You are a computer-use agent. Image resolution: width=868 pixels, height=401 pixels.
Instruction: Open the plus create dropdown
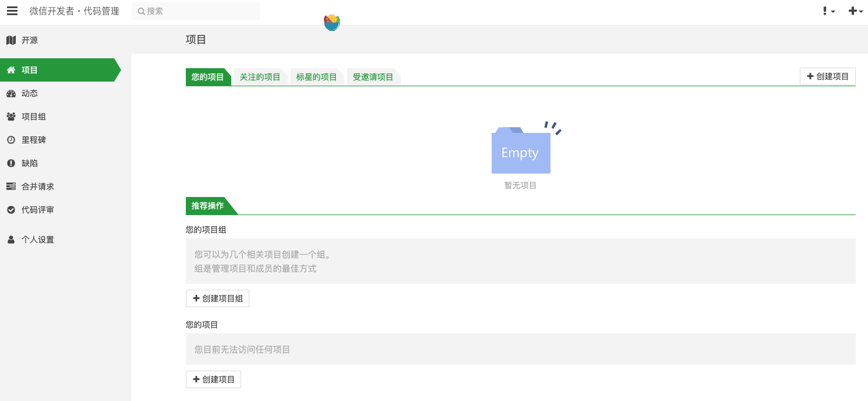pos(856,11)
